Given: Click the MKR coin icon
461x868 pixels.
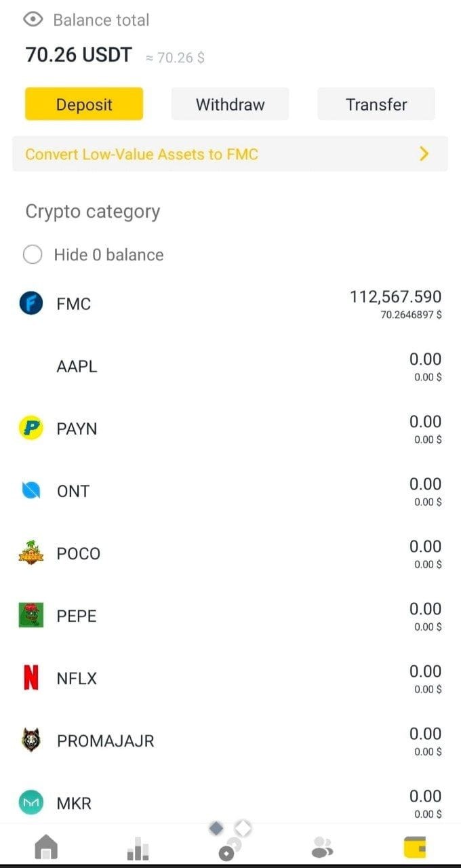Looking at the screenshot, I should (x=31, y=803).
